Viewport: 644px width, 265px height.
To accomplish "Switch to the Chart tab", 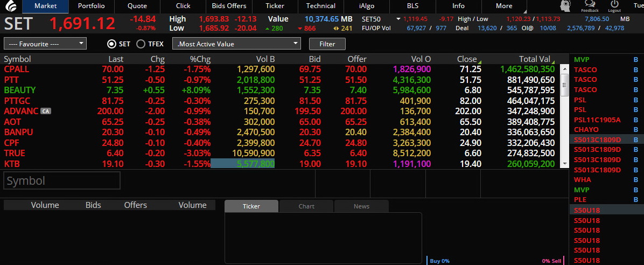I will click(306, 206).
